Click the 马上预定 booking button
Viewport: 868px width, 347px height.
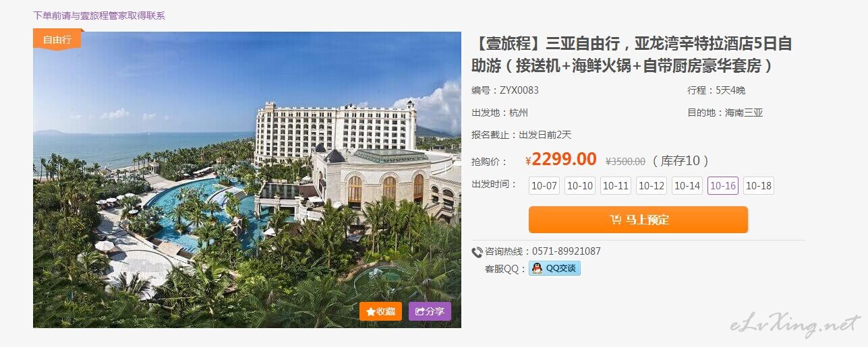[638, 220]
